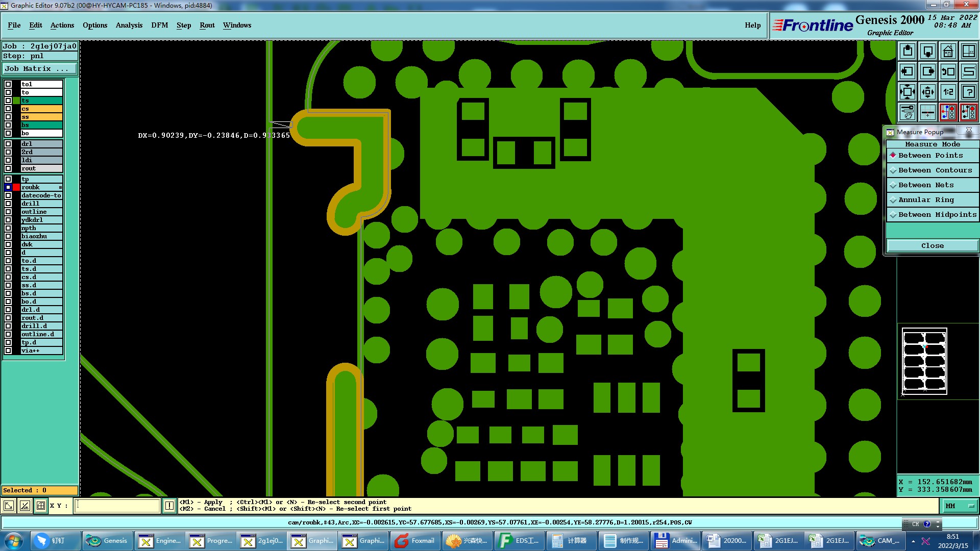Screen dimensions: 980x551
Task: Close the Measure Popup with Close button
Action: coord(932,246)
